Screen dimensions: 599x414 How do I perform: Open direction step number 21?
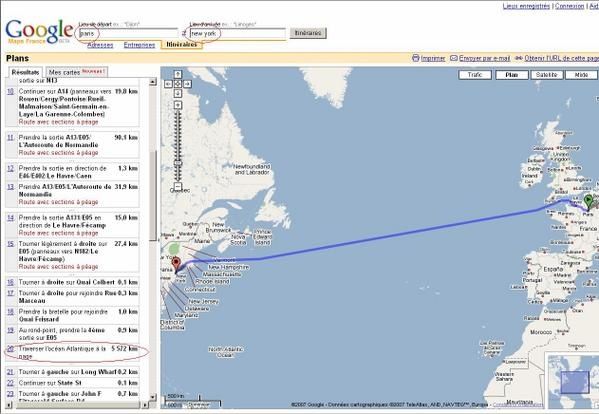click(x=10, y=372)
